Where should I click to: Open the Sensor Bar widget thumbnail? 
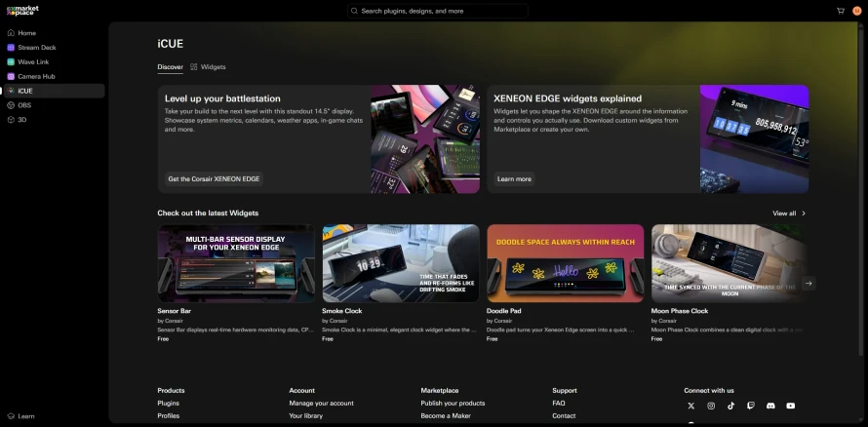(236, 263)
